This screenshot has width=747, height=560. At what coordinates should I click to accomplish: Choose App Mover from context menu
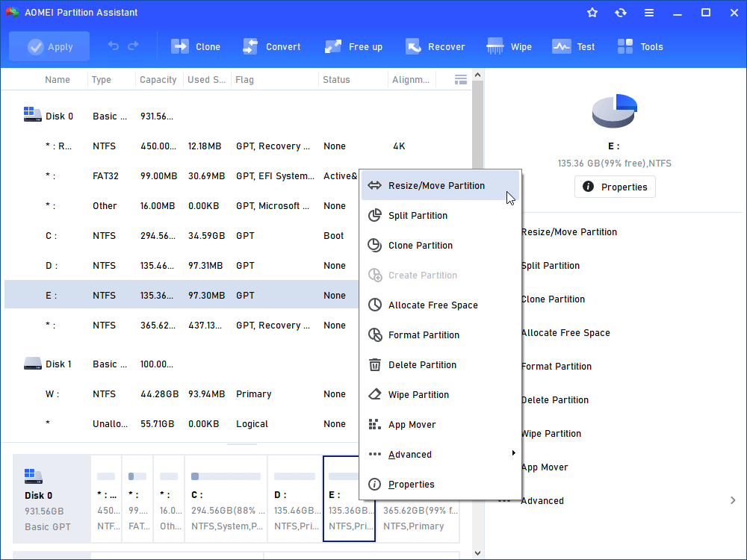click(440, 425)
